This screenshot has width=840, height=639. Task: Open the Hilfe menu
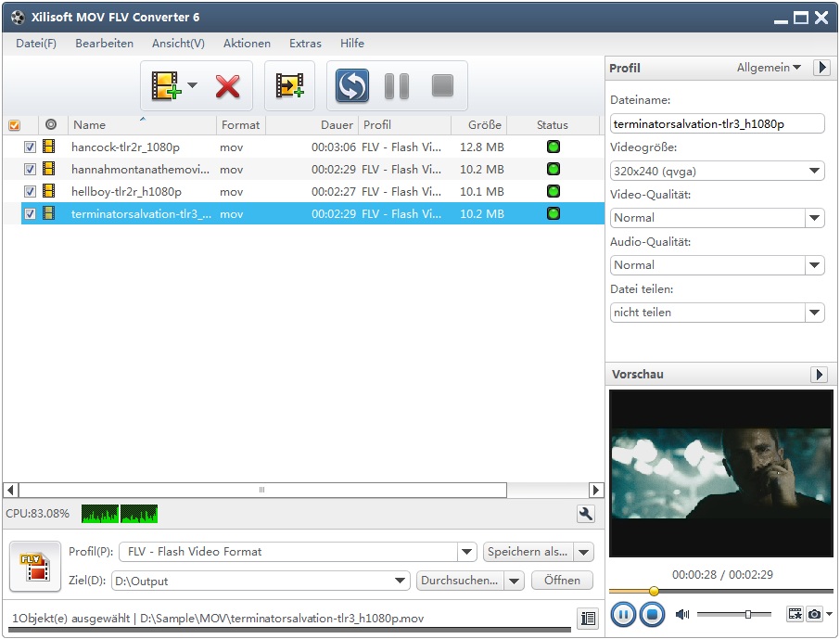tap(352, 44)
